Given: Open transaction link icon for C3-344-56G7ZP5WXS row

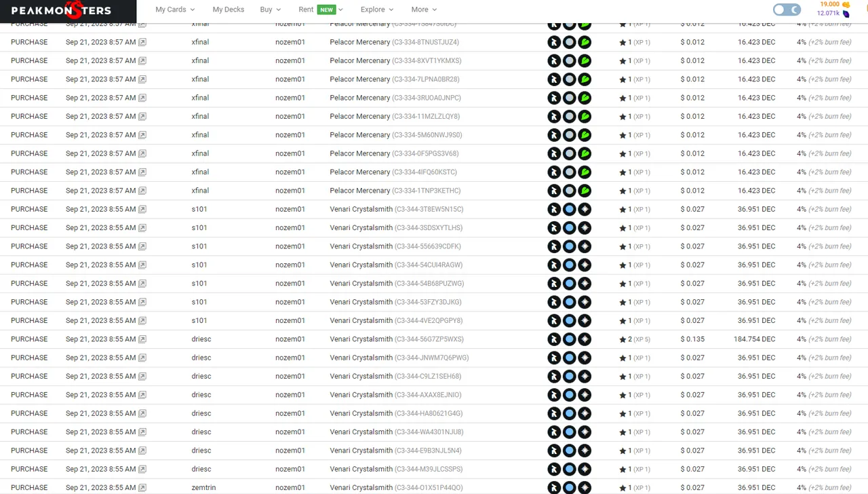Looking at the screenshot, I should coord(142,339).
